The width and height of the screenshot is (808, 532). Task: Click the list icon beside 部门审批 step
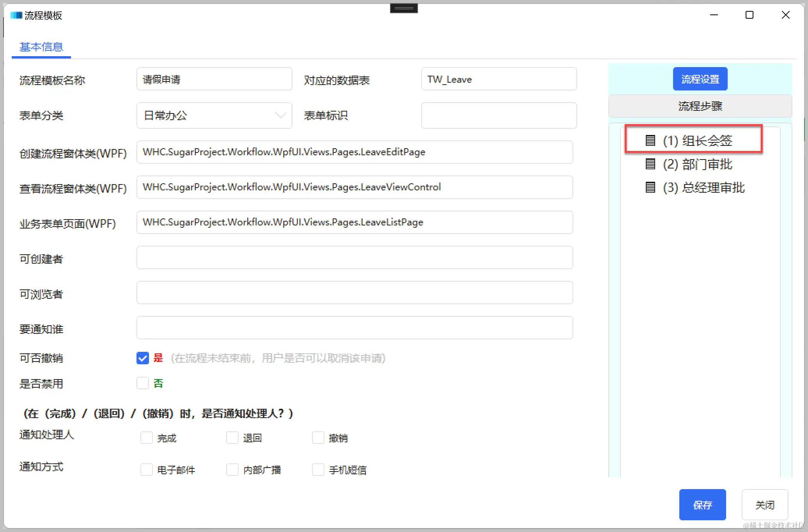tap(650, 164)
